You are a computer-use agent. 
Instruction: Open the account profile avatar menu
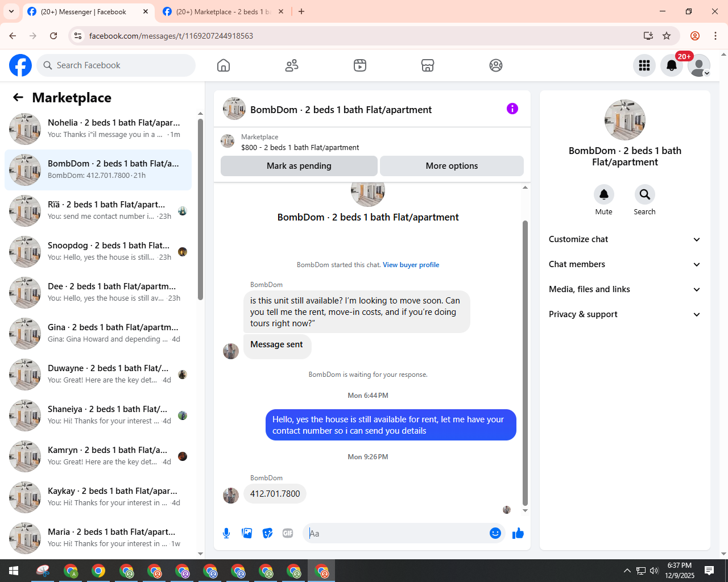click(699, 65)
